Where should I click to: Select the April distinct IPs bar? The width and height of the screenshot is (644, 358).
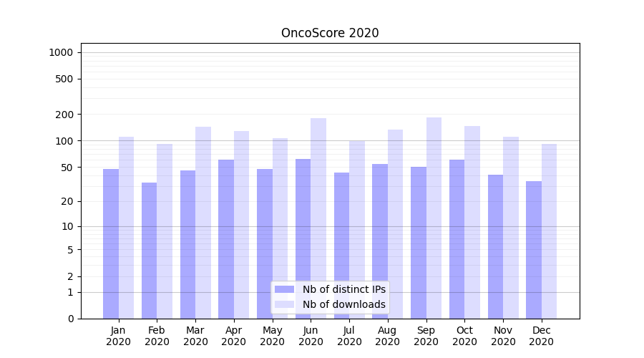pyautogui.click(x=226, y=239)
